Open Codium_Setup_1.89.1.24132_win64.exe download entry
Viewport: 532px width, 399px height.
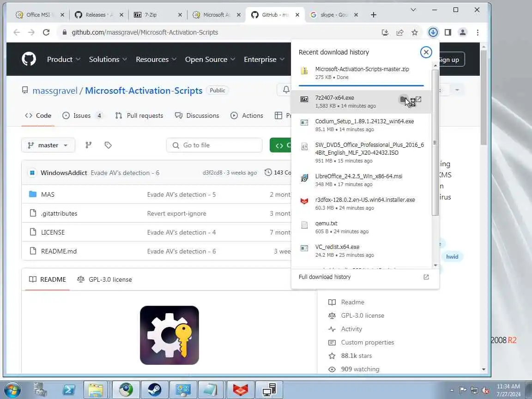click(x=361, y=125)
